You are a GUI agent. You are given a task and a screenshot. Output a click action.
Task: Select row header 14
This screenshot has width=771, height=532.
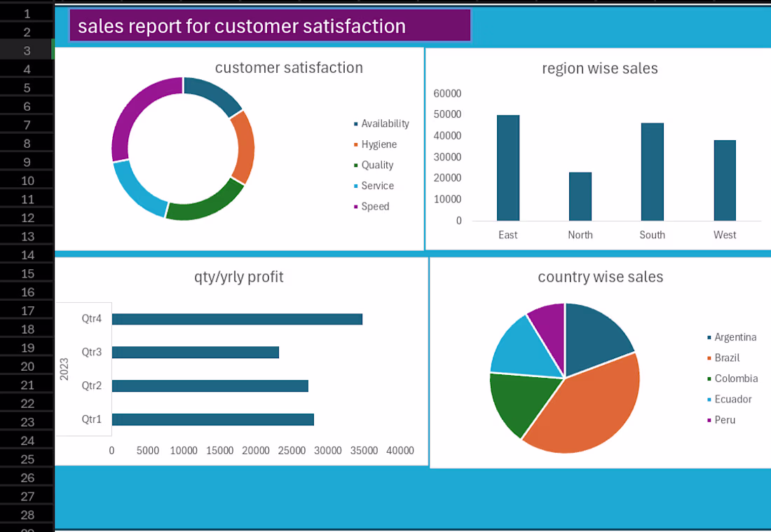pyautogui.click(x=27, y=255)
